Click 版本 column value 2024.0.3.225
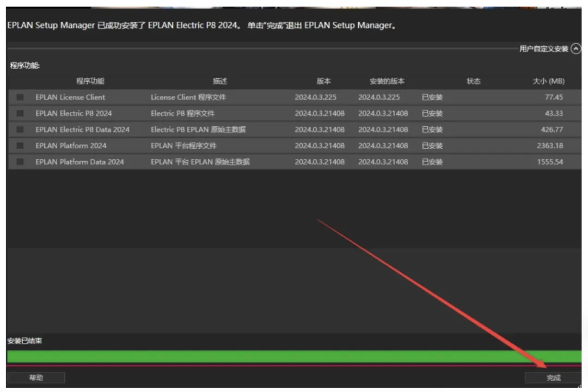 (x=315, y=97)
